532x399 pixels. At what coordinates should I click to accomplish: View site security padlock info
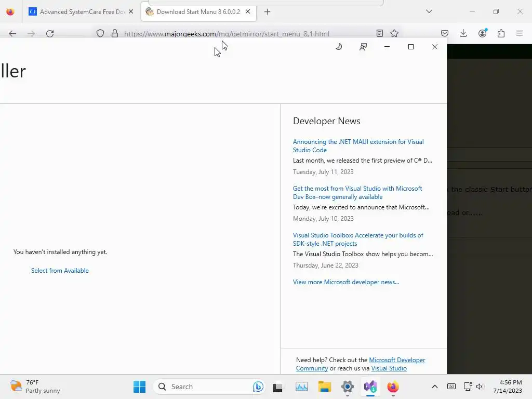[115, 33]
